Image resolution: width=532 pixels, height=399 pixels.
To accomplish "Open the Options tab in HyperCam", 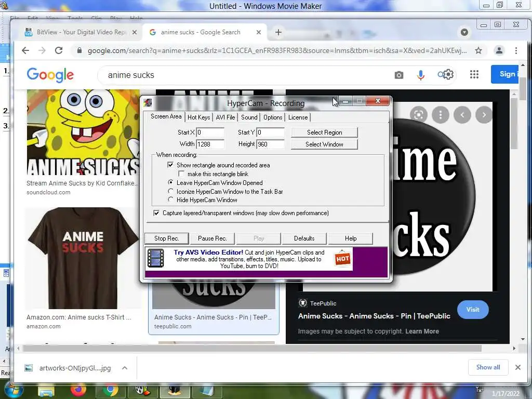I will click(273, 117).
